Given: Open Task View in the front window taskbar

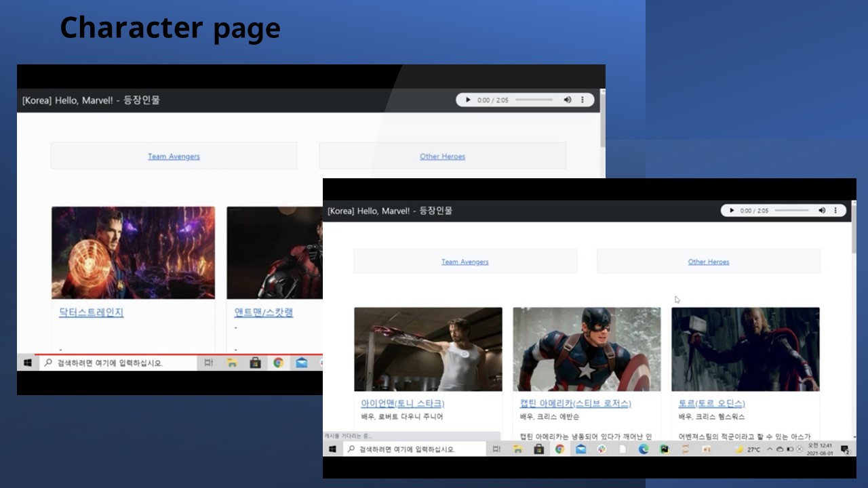Looking at the screenshot, I should click(496, 449).
